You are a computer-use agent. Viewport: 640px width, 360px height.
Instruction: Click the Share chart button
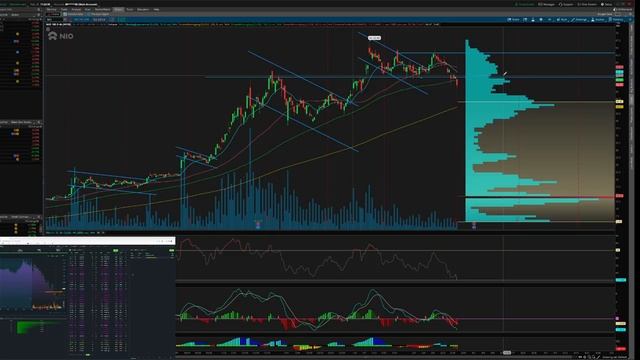coord(513,20)
